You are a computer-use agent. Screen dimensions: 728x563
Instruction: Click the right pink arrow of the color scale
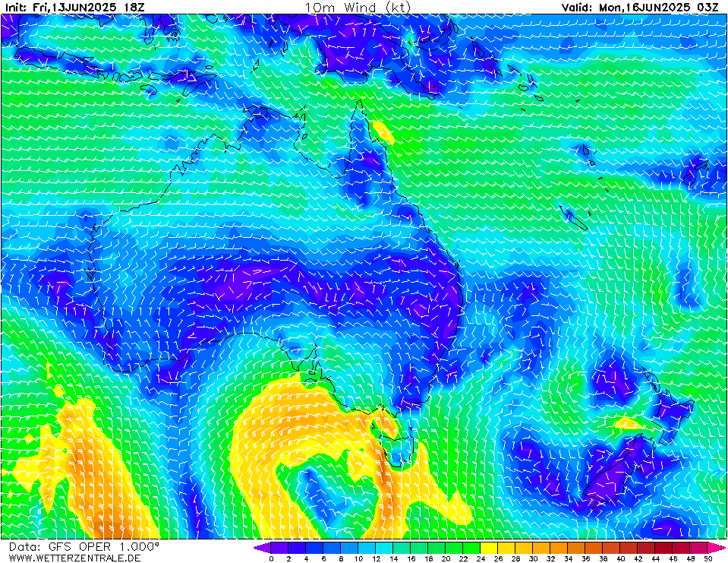point(716,548)
